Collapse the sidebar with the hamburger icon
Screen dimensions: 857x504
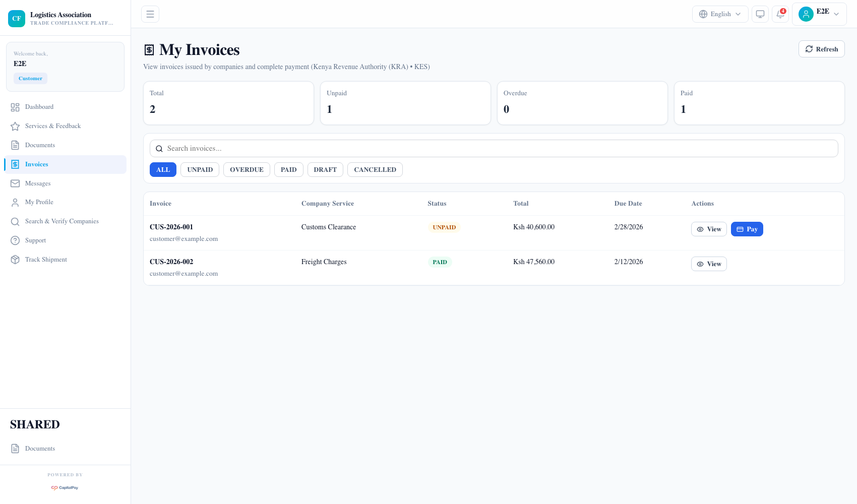click(x=150, y=14)
